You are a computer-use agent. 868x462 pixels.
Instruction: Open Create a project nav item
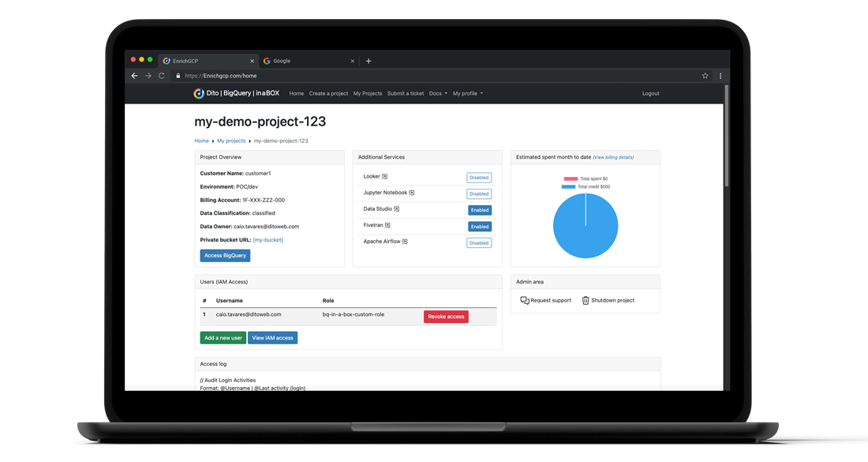click(x=328, y=94)
